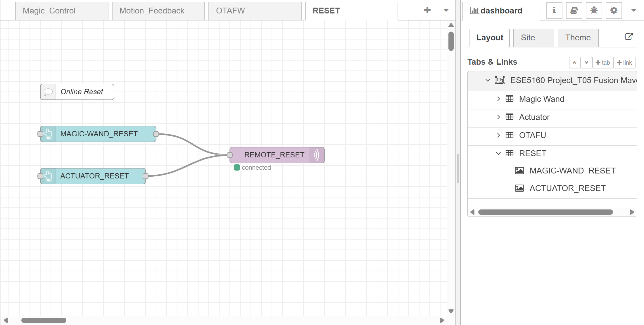The height and width of the screenshot is (325, 644).
Task: Open the debug messages bug icon
Action: click(x=594, y=11)
